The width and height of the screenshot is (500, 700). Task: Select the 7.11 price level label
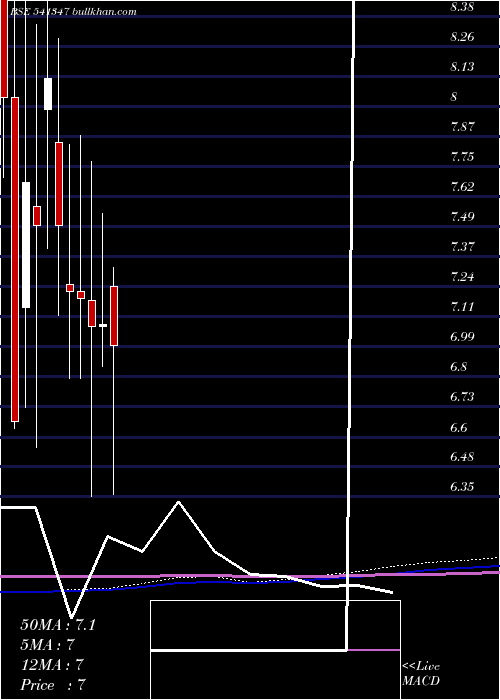click(x=462, y=307)
